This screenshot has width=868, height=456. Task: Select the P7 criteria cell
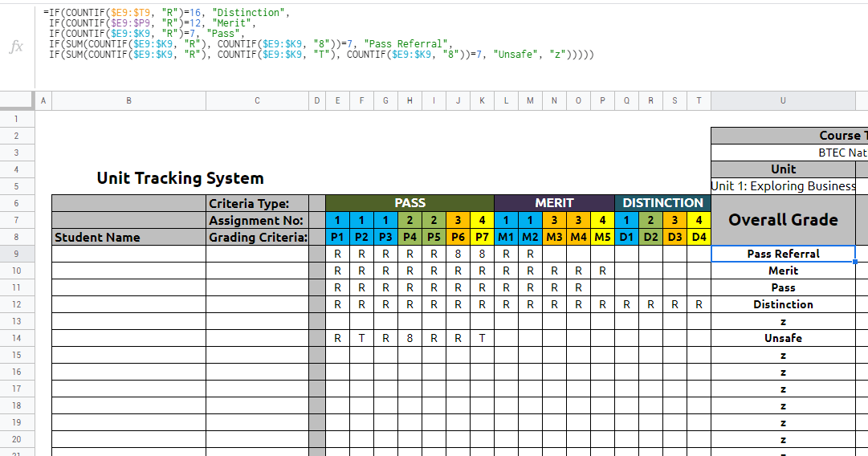[x=482, y=238]
